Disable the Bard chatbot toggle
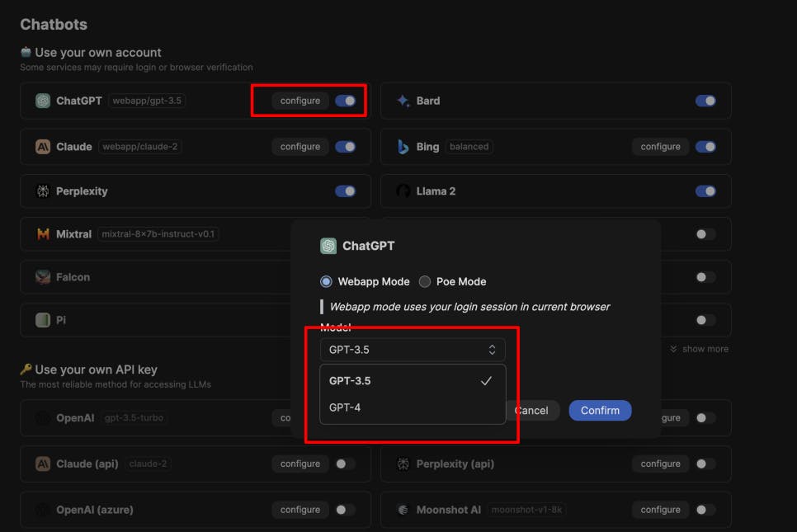 tap(705, 101)
